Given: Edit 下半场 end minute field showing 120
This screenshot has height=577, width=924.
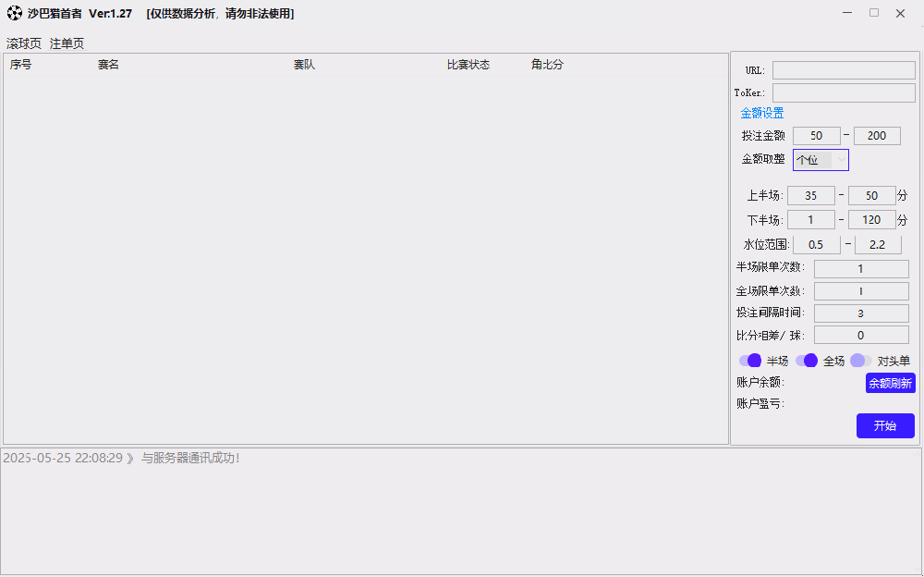Looking at the screenshot, I should pos(871,220).
